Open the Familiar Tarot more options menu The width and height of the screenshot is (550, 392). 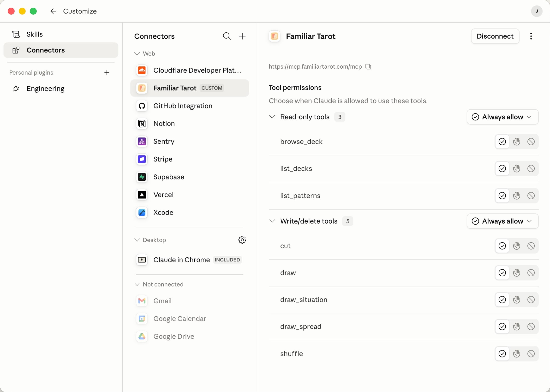click(531, 36)
